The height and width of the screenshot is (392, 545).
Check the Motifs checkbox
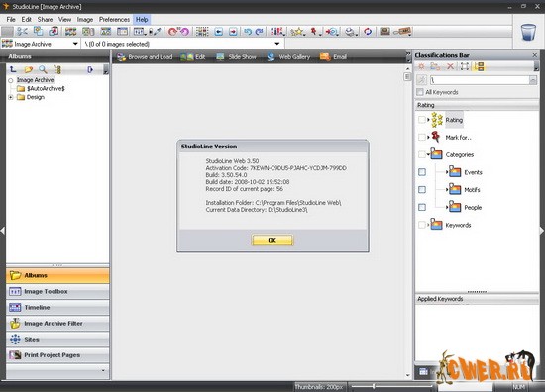point(422,190)
